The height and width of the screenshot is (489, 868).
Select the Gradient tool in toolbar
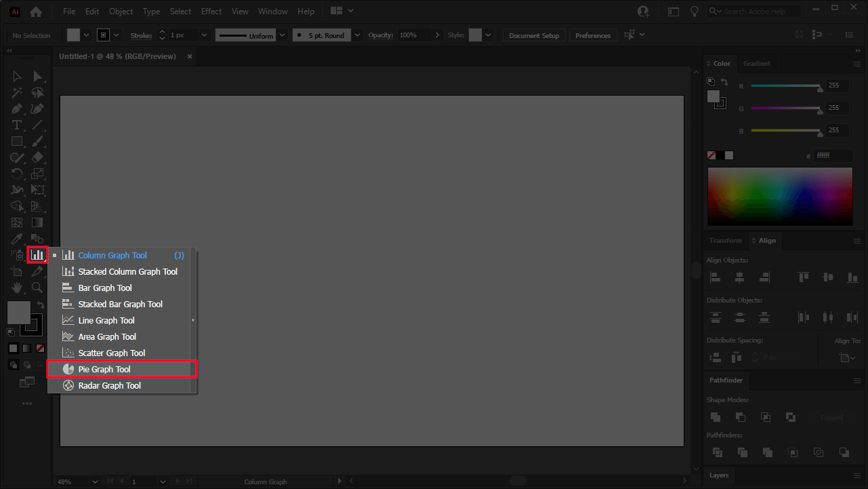pyautogui.click(x=38, y=222)
